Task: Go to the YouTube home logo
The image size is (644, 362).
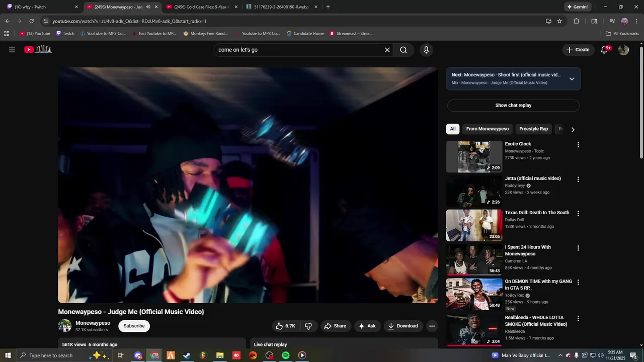Action: click(38, 49)
